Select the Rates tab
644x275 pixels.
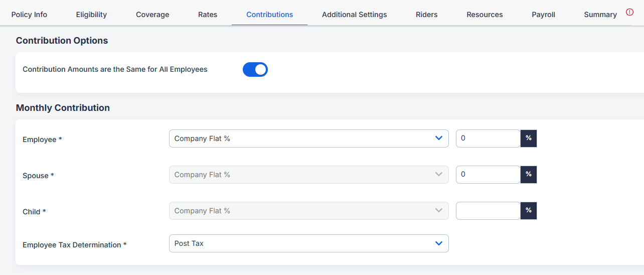coord(208,15)
